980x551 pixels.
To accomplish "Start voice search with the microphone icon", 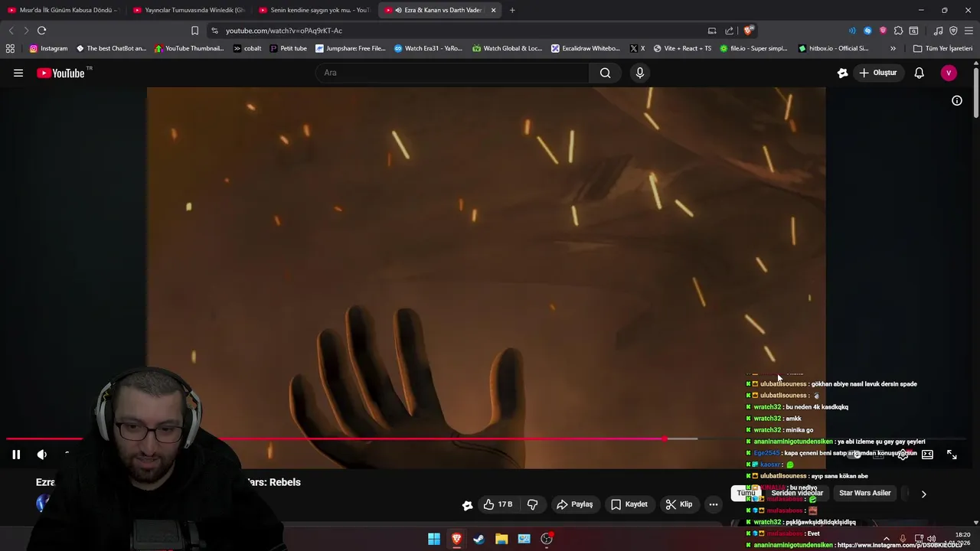I will pos(640,73).
